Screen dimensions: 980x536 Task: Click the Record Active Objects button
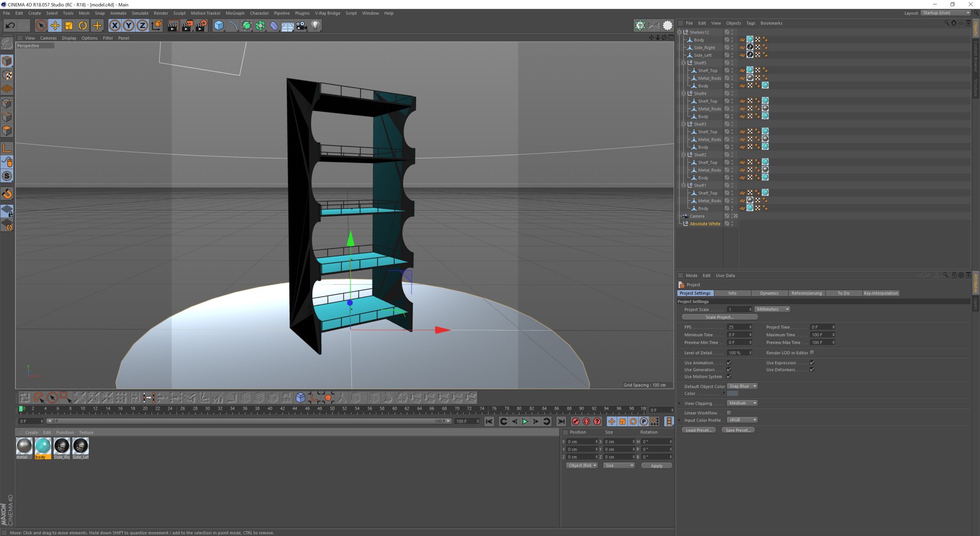coord(576,422)
